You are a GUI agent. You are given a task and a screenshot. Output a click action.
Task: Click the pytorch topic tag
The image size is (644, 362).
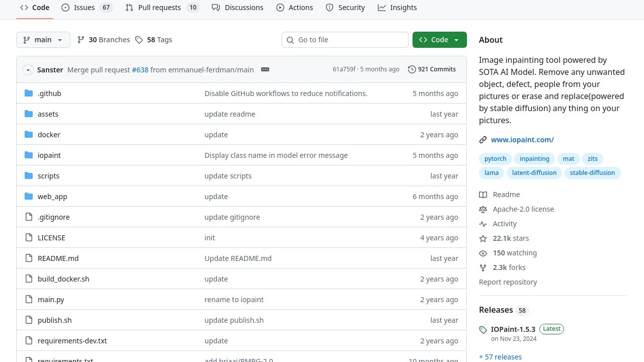click(495, 158)
